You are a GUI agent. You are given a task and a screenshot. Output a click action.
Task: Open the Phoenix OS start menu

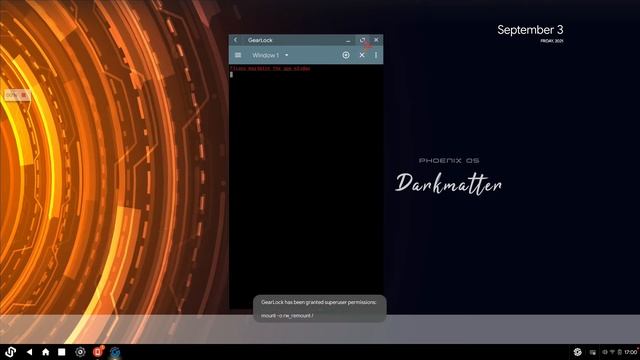11,352
